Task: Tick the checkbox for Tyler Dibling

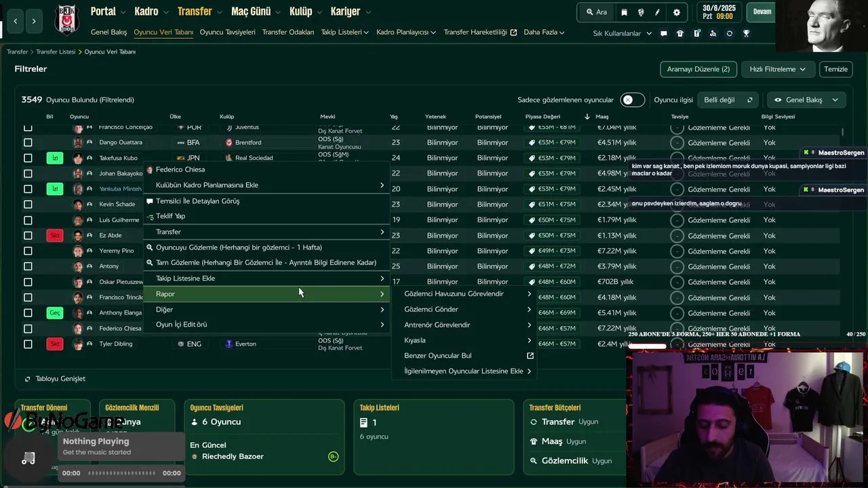Action: coord(28,344)
